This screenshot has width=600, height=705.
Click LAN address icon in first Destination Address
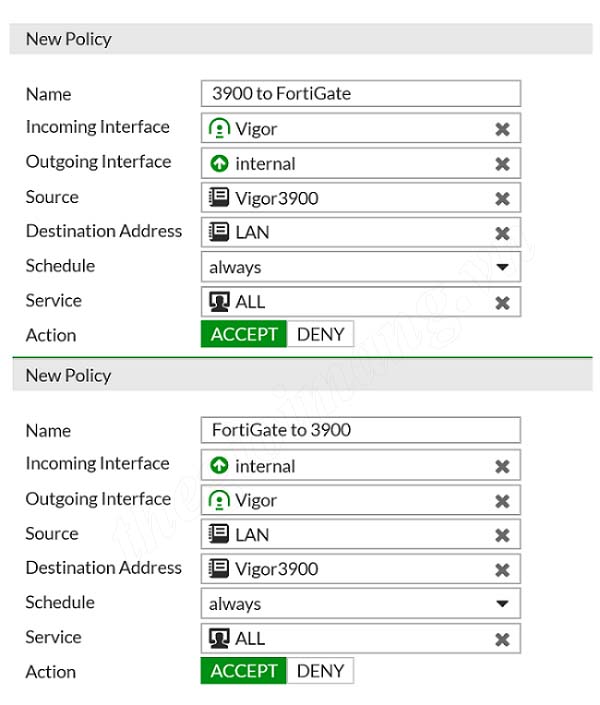click(x=219, y=232)
